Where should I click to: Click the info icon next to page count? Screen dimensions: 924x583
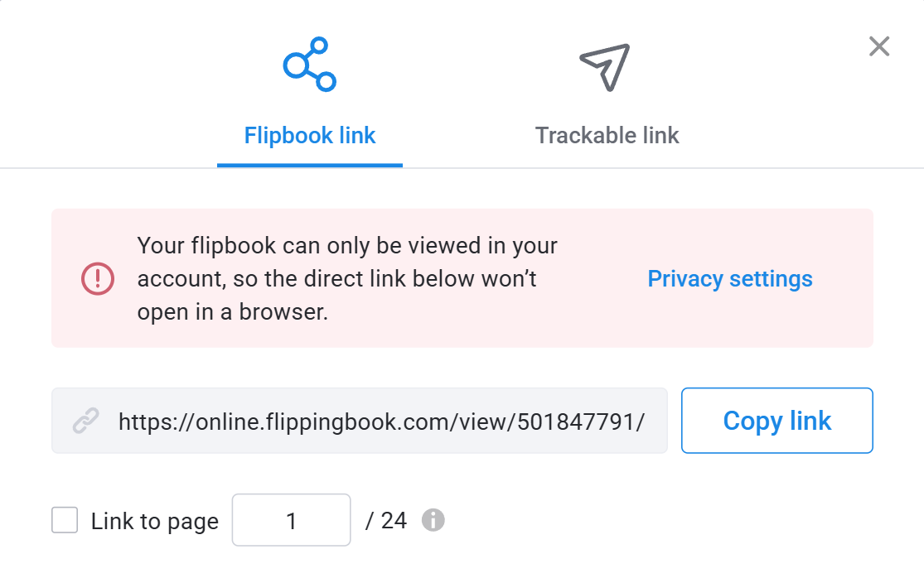pyautogui.click(x=433, y=520)
